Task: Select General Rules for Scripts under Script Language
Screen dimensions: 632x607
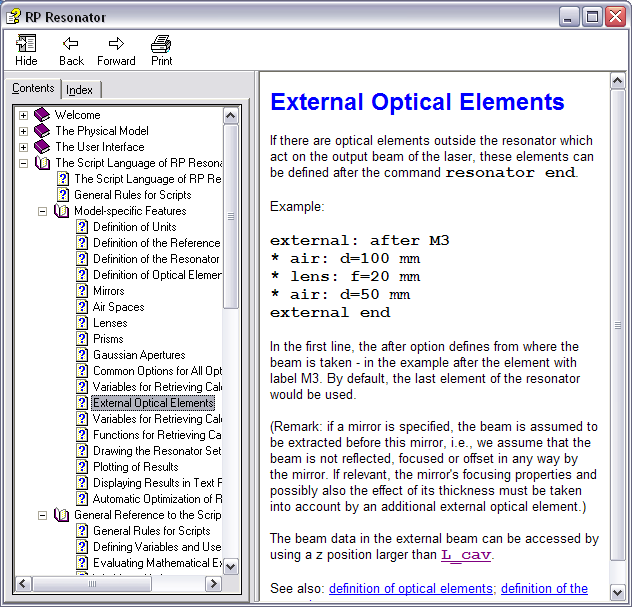Action: pyautogui.click(x=133, y=195)
